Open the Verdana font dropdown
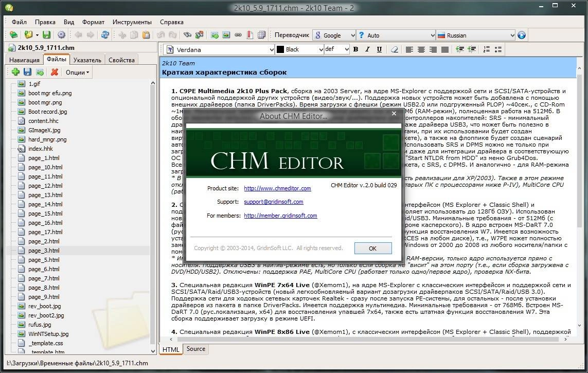 220,49
